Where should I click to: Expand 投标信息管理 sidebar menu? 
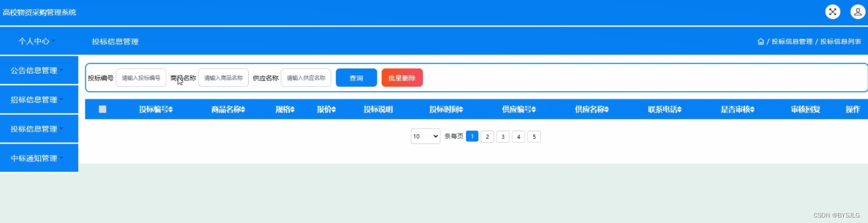[x=39, y=129]
